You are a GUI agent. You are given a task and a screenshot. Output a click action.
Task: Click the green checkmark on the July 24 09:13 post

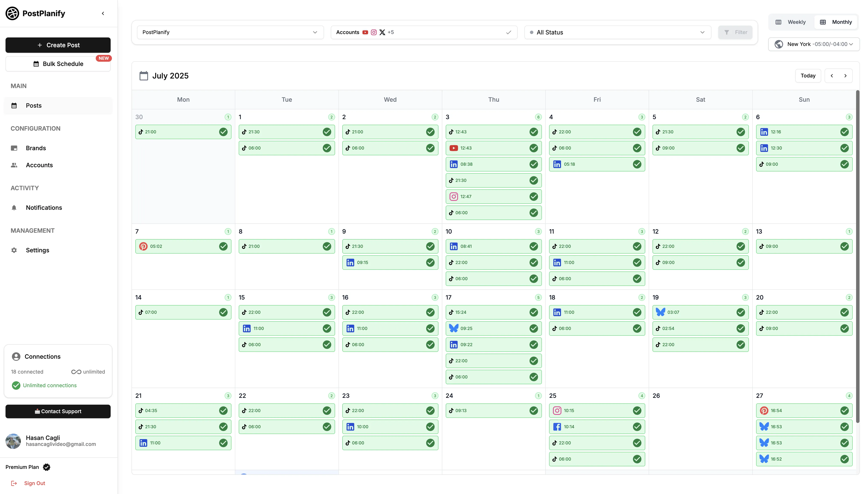(534, 411)
